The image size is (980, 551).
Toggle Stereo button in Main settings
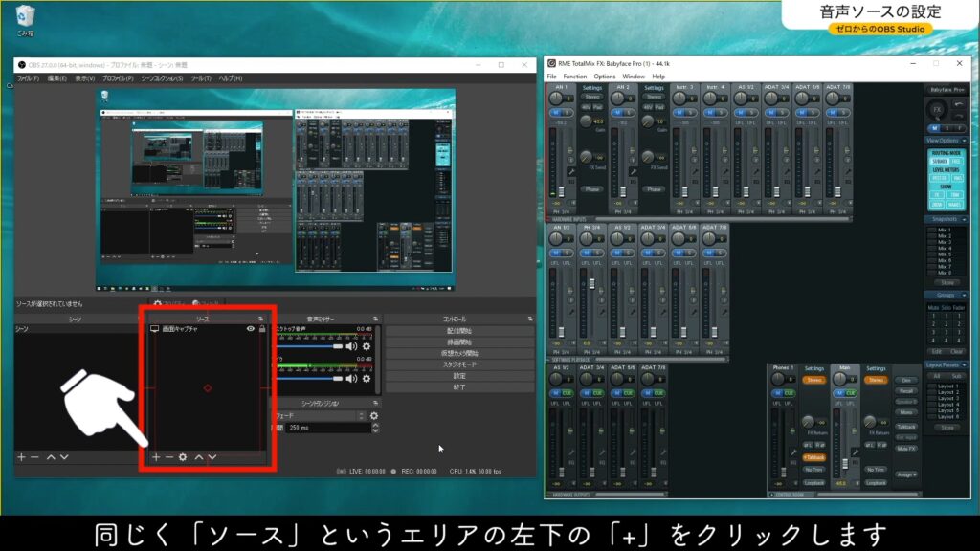click(876, 380)
